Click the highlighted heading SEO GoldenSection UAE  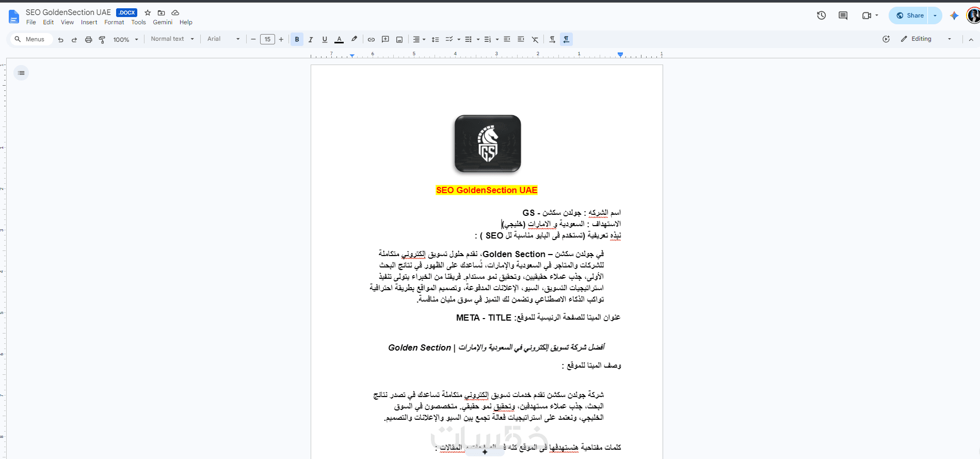pos(487,190)
